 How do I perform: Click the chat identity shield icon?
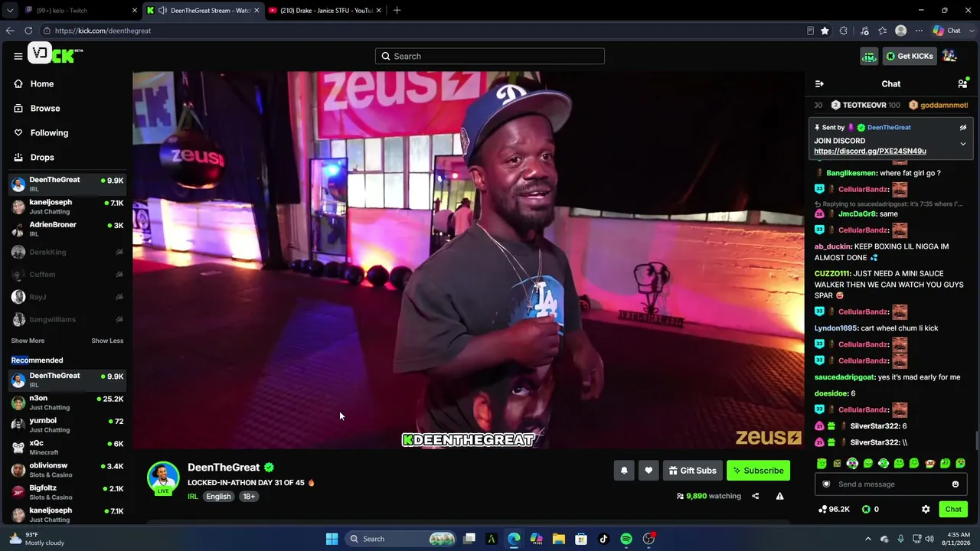tap(826, 484)
